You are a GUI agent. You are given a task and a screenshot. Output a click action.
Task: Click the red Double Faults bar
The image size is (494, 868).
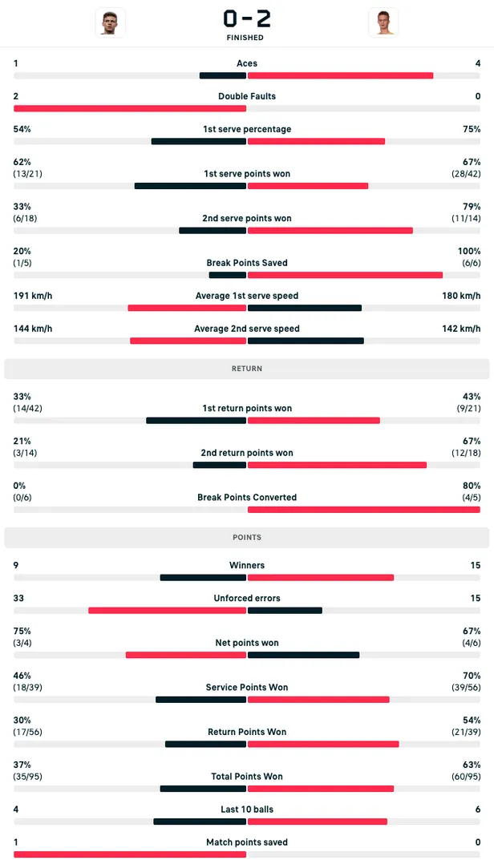pos(130,108)
